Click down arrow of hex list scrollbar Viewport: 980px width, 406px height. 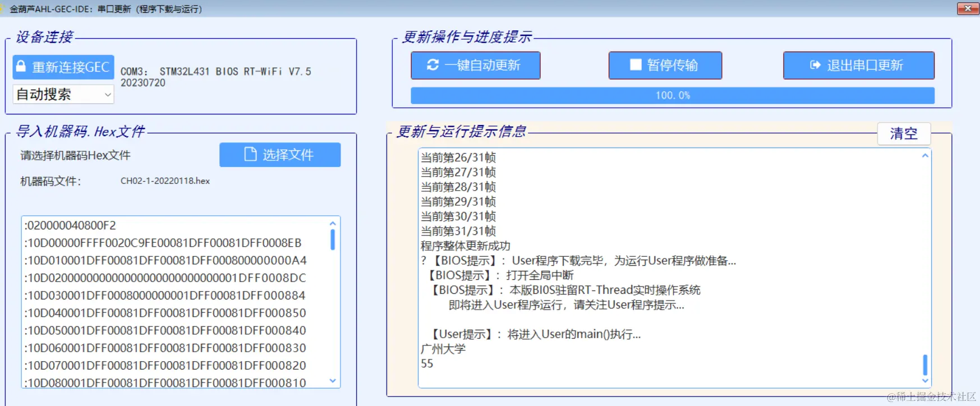333,381
